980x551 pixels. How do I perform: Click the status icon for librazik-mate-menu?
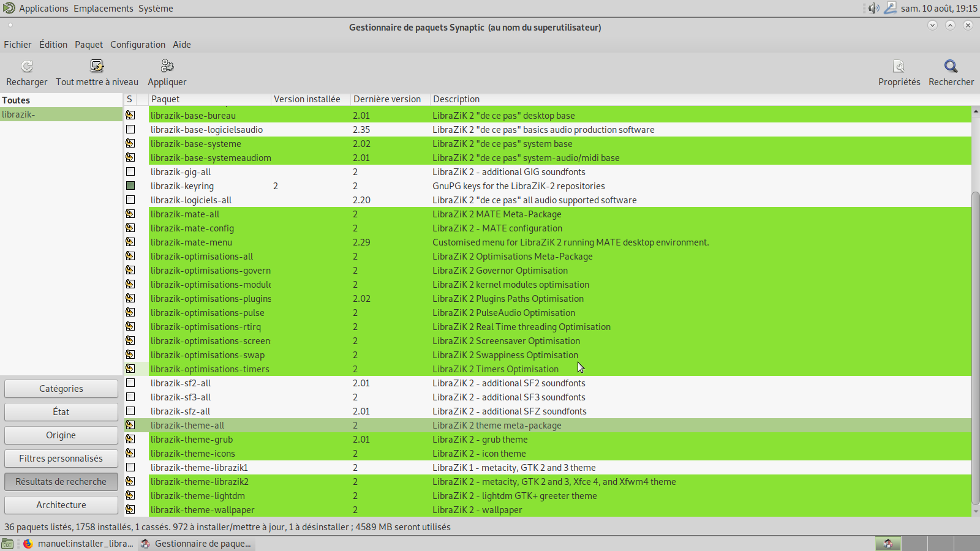click(x=130, y=242)
